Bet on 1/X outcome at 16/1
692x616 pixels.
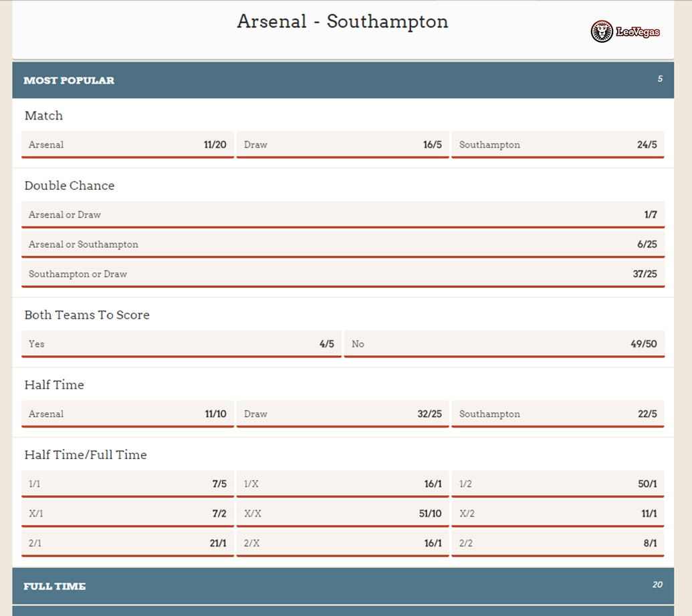tap(342, 484)
